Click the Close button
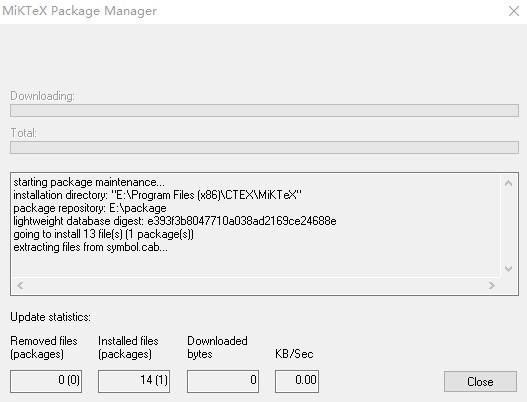Screen dimensions: 527x402 click(x=480, y=381)
